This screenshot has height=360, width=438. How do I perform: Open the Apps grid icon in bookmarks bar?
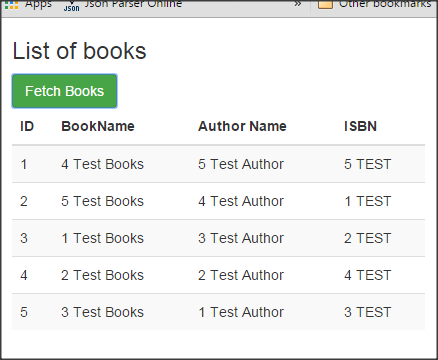point(12,5)
